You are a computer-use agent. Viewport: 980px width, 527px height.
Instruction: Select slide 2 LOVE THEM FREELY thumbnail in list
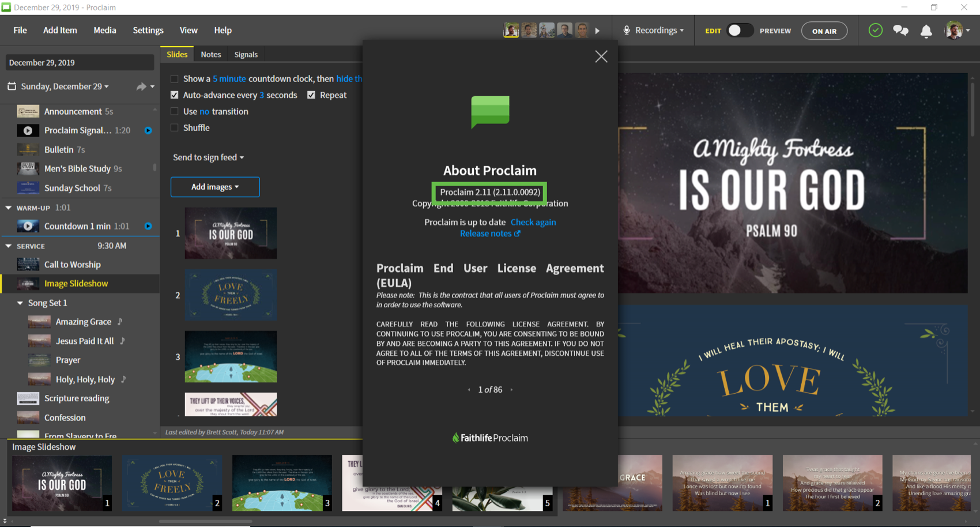231,295
